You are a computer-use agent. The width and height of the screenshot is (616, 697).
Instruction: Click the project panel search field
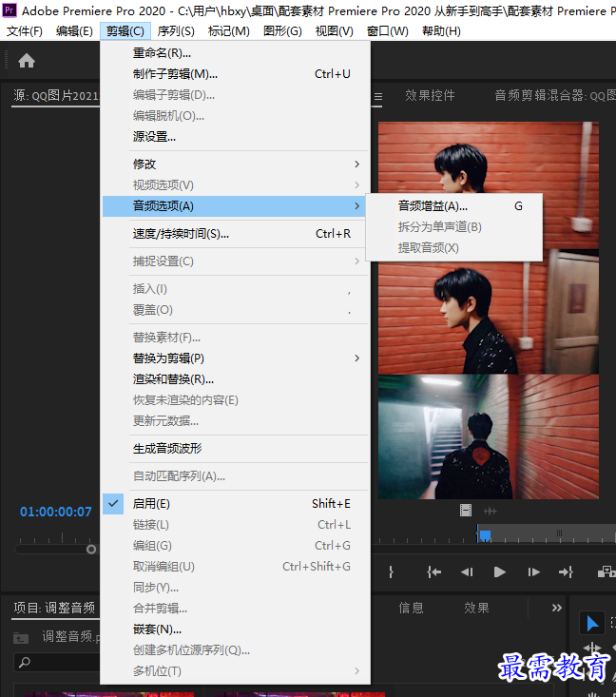point(57,662)
